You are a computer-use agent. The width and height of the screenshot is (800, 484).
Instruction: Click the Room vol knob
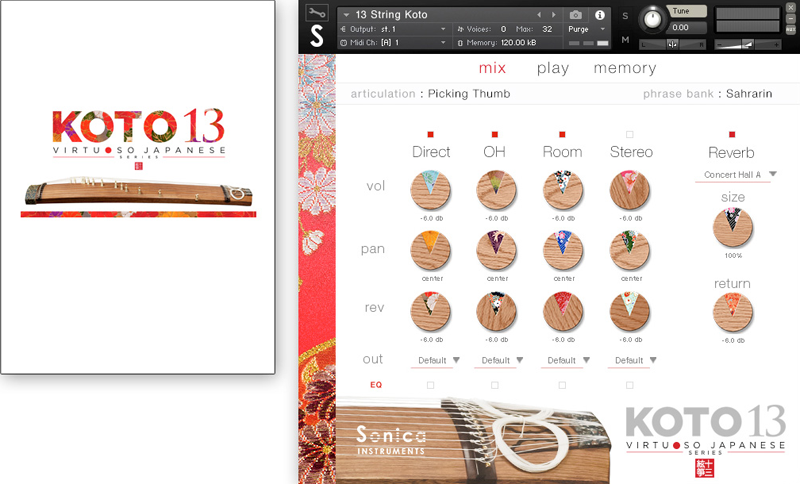[x=563, y=190]
